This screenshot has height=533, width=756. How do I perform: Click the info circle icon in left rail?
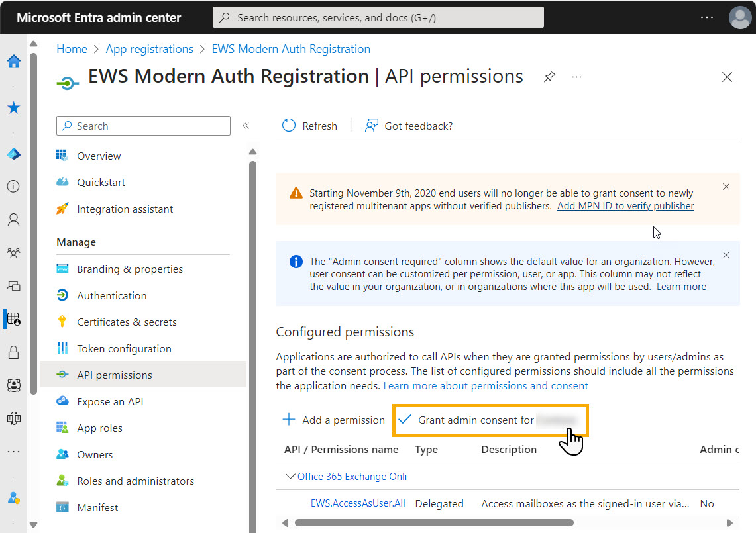point(13,187)
